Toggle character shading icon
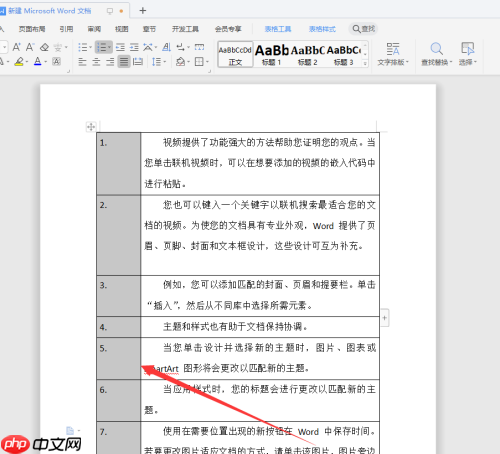The width and height of the screenshot is (500, 454). pos(56,62)
